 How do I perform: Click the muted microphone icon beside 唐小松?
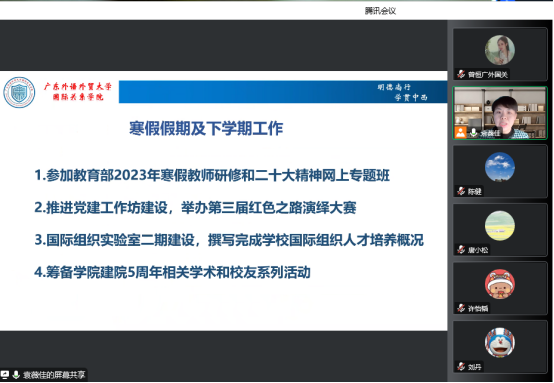461,250
